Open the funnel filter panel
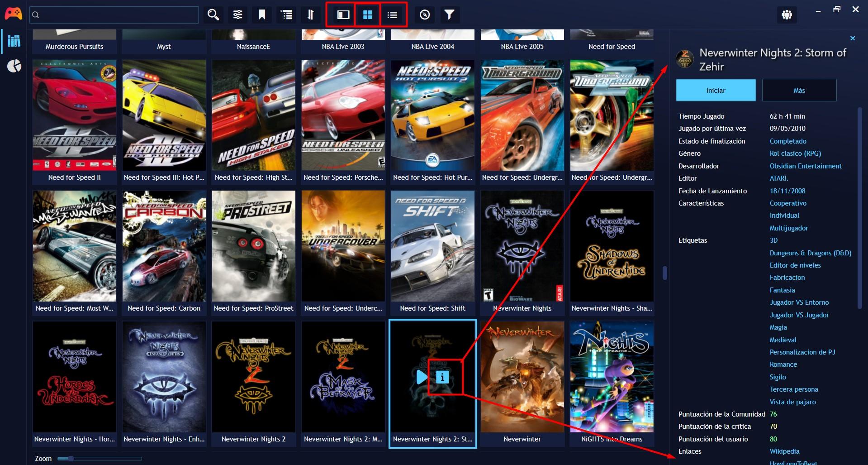The height and width of the screenshot is (465, 868). (x=449, y=15)
